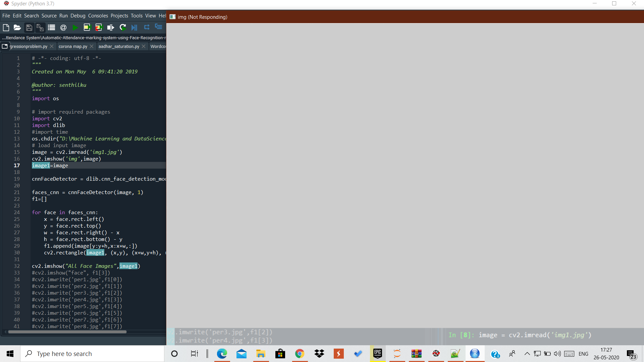The width and height of the screenshot is (644, 362).
Task: Close the aadhar_saturation.py tab
Action: (144, 46)
